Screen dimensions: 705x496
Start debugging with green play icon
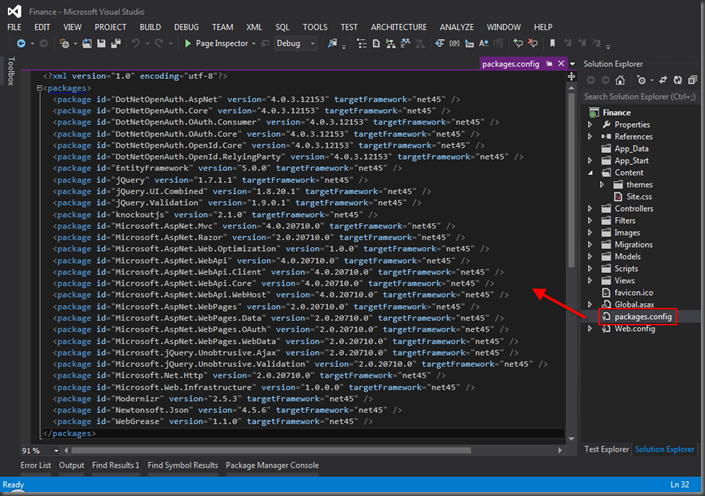[x=188, y=44]
